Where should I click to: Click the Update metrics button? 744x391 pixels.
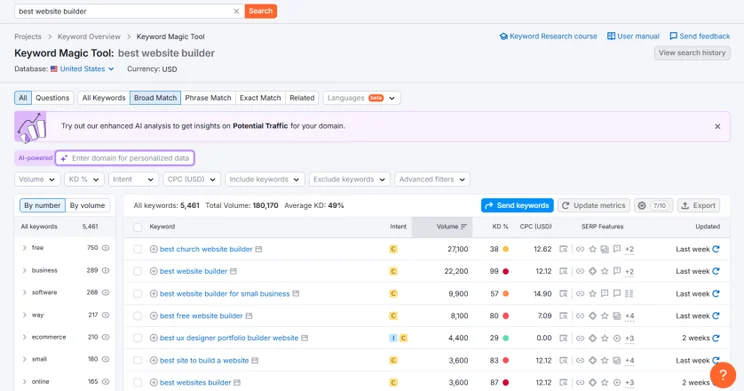click(594, 205)
